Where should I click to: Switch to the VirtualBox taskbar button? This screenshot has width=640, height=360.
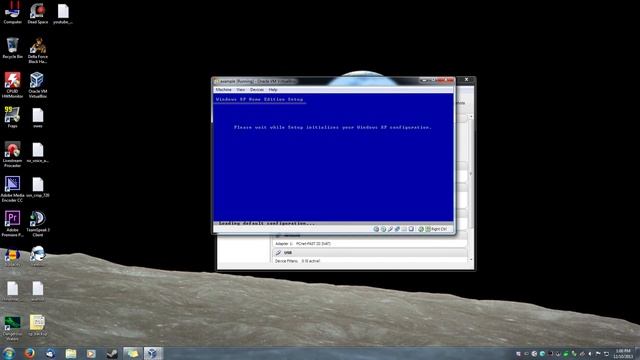(153, 353)
